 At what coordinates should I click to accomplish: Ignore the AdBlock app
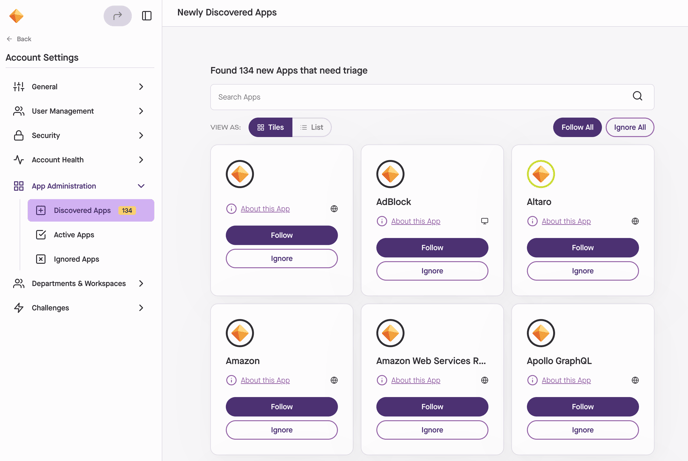432,271
